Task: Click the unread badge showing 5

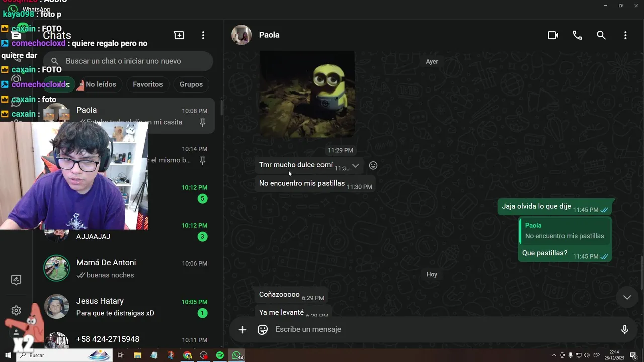Action: pos(202,199)
